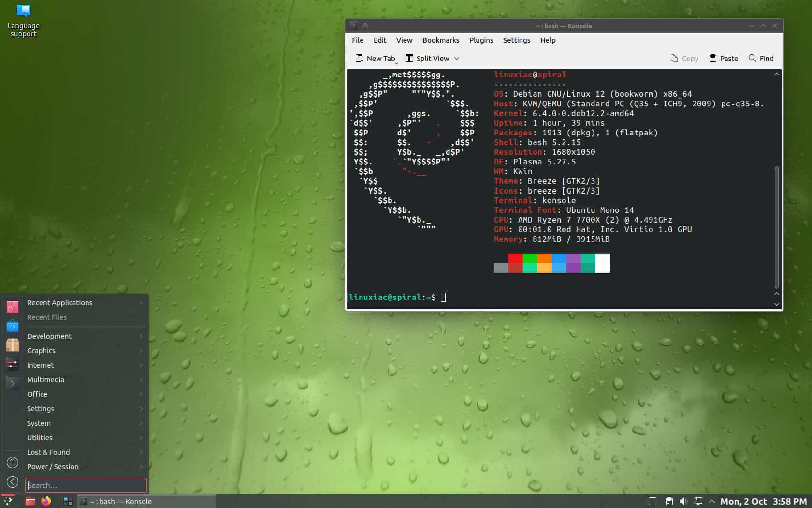This screenshot has width=812, height=508.
Task: Open the Plugins menu in Konsole
Action: coord(481,40)
